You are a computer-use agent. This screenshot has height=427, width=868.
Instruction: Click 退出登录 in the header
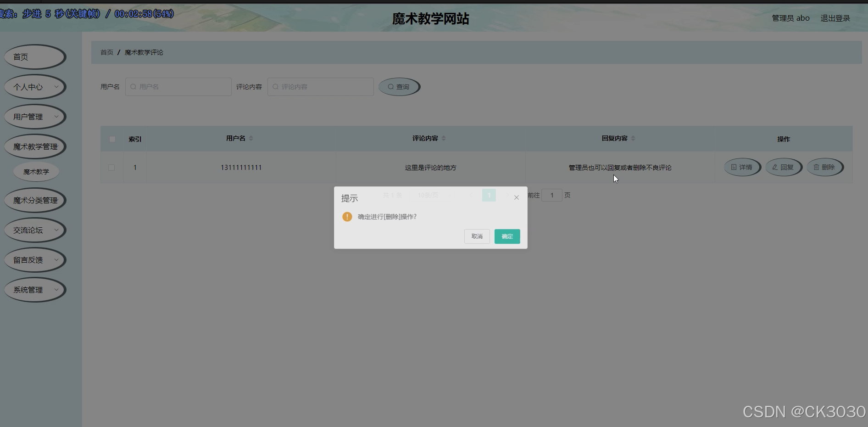pyautogui.click(x=835, y=18)
